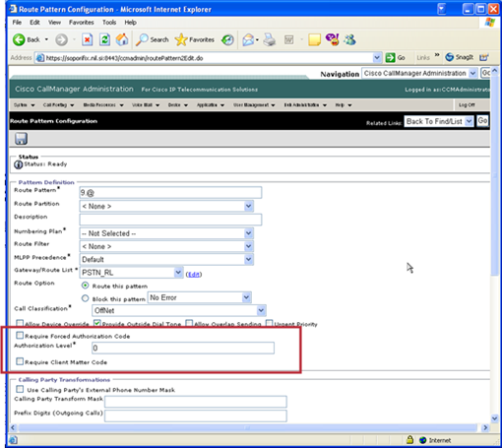
Task: Toggle Allow Device Override checkbox
Action: tap(20, 323)
